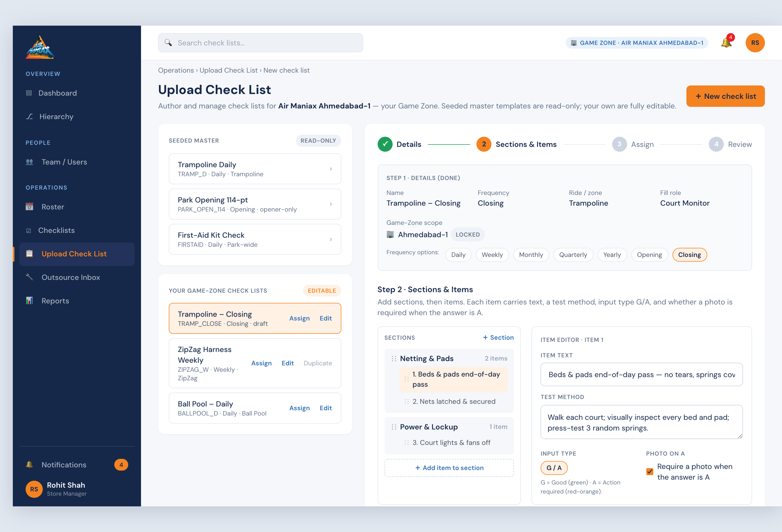Click the Upload Check List clipboard icon

point(30,254)
